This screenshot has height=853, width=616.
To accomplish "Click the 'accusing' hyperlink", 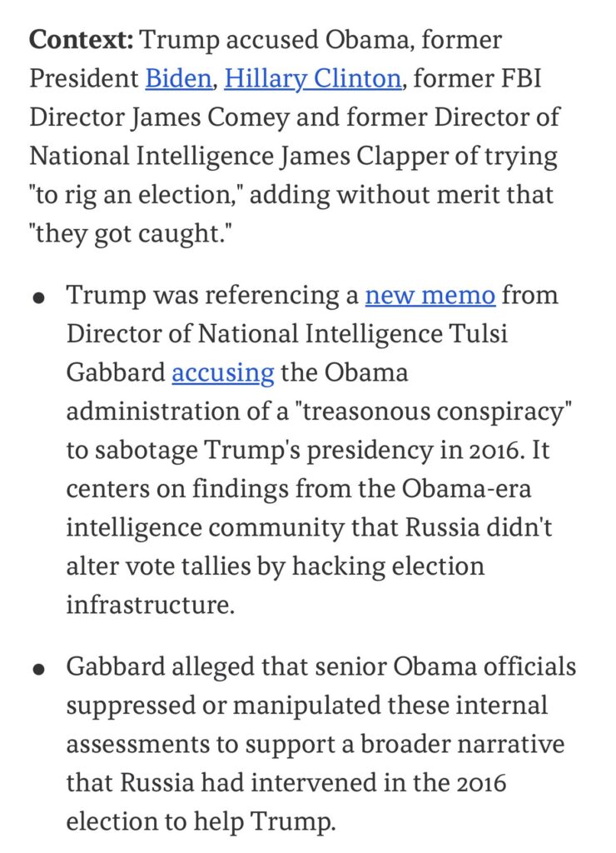I will (x=223, y=374).
